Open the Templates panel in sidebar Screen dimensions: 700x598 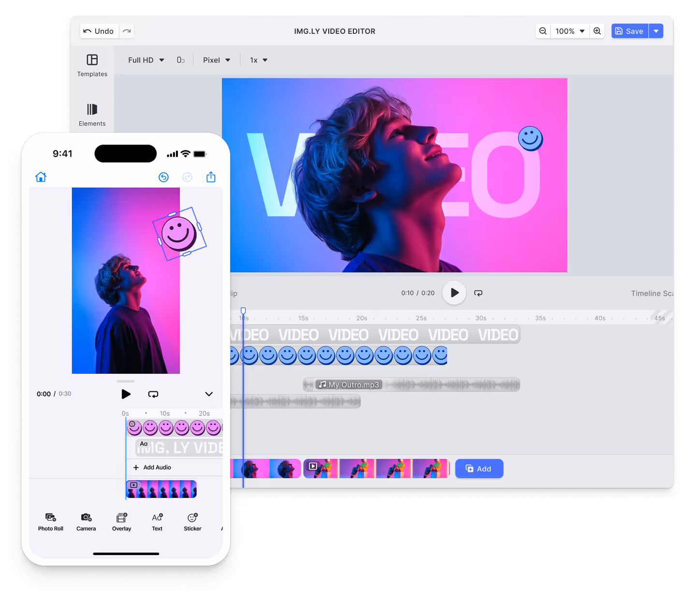click(x=92, y=66)
